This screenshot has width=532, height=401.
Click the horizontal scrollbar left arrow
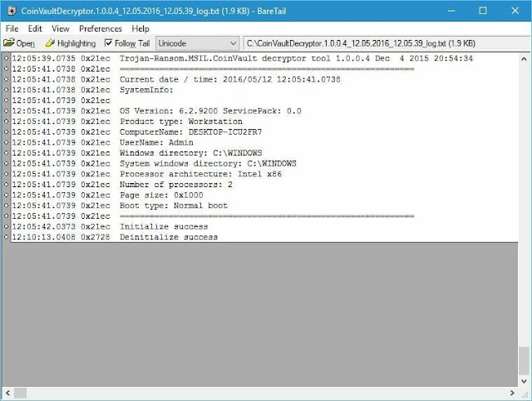click(7, 394)
